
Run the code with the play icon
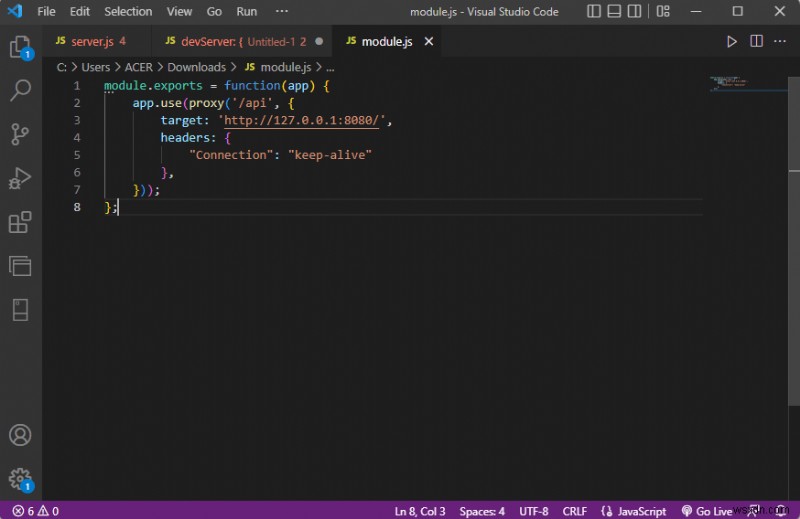coord(732,42)
